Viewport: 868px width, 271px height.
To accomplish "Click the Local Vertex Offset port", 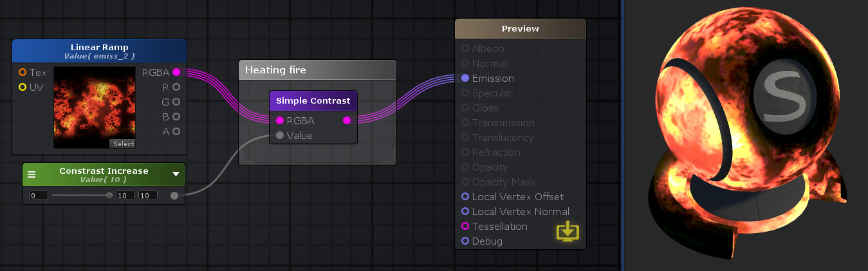I will [x=465, y=196].
